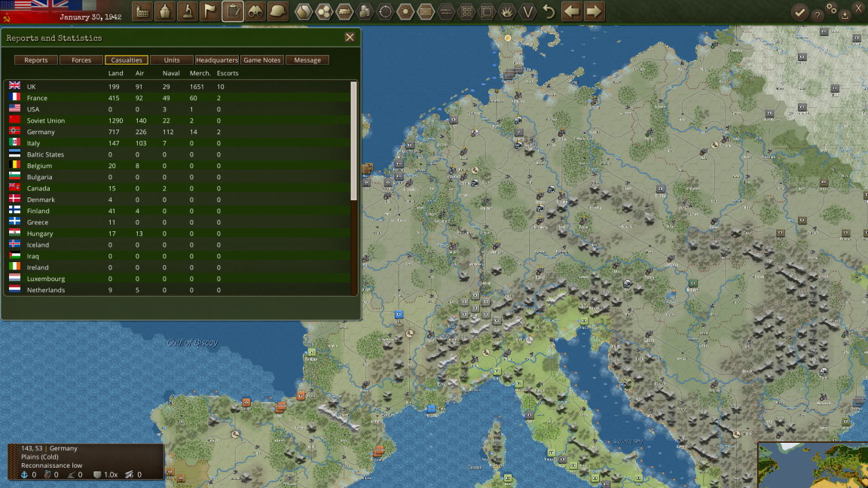This screenshot has width=868, height=488.
Task: Click Germany Air value 226
Action: pyautogui.click(x=141, y=133)
